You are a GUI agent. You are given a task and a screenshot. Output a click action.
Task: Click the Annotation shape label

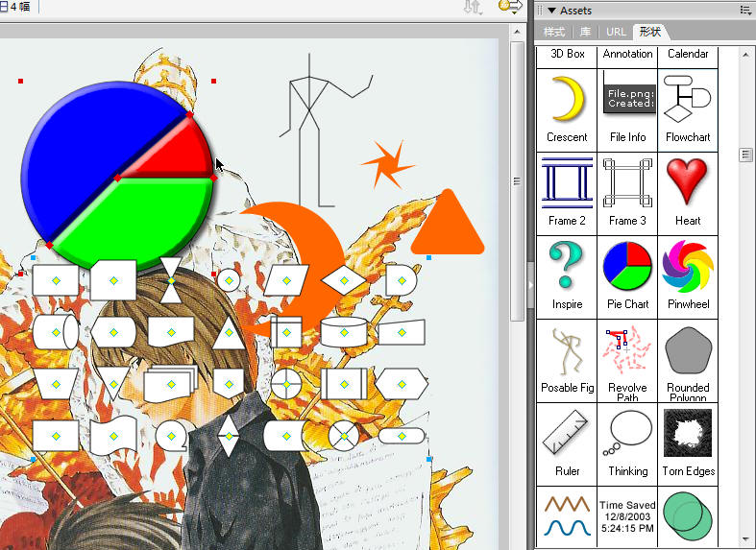click(627, 54)
